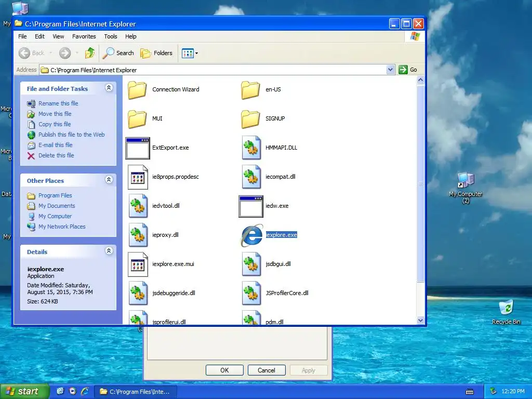Image resolution: width=532 pixels, height=399 pixels.
Task: Click the address bar path field
Action: [x=212, y=70]
